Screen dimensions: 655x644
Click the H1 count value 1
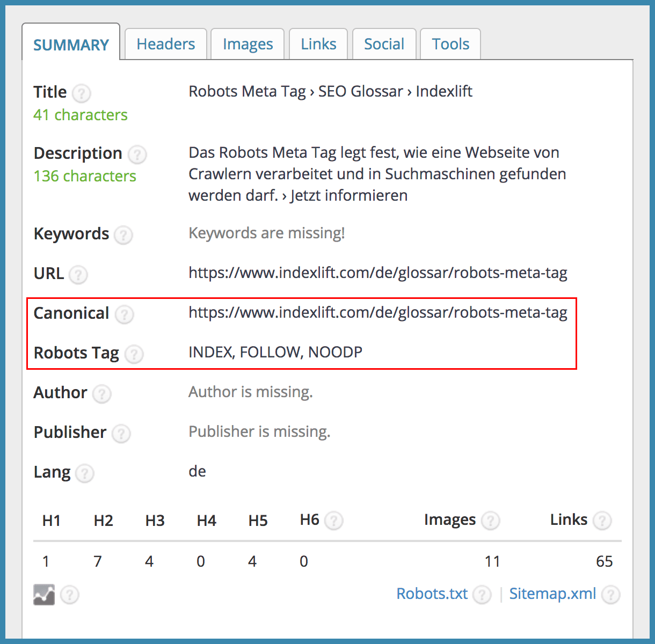46,561
